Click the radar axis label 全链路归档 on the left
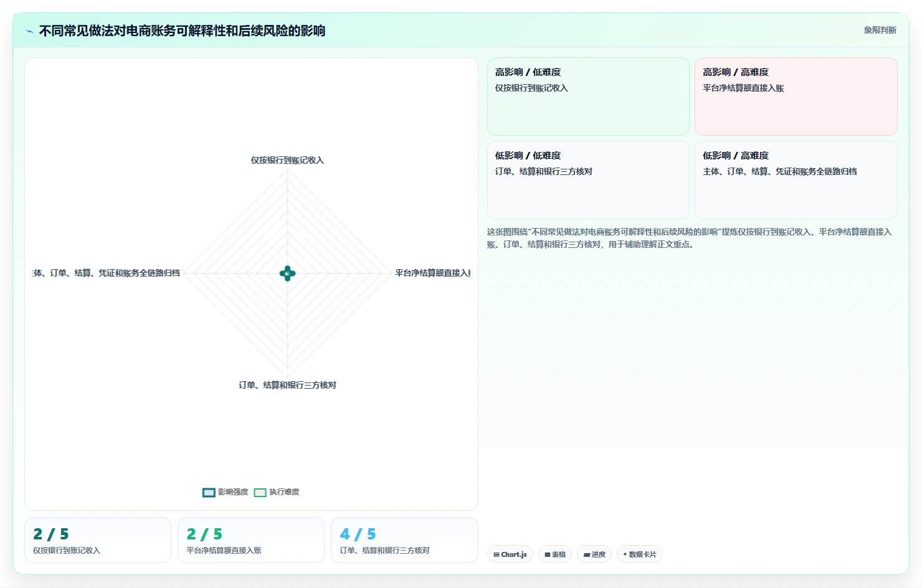The height and width of the screenshot is (588, 922). click(107, 273)
